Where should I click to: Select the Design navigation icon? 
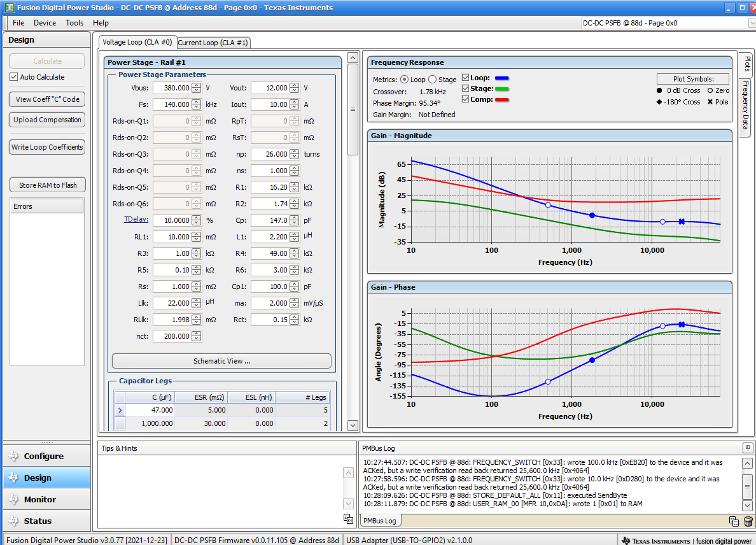(13, 478)
